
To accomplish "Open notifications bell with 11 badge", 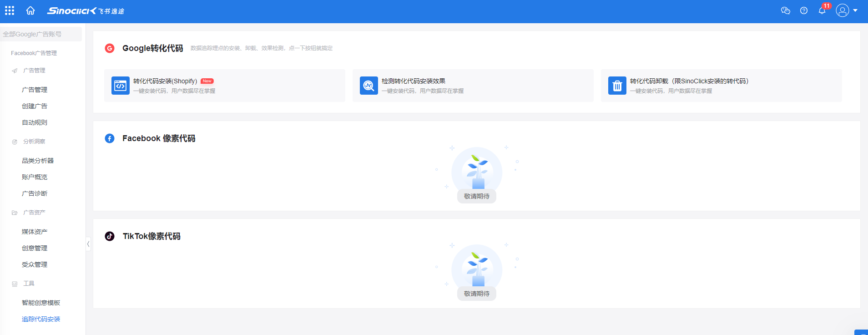I will (x=823, y=10).
